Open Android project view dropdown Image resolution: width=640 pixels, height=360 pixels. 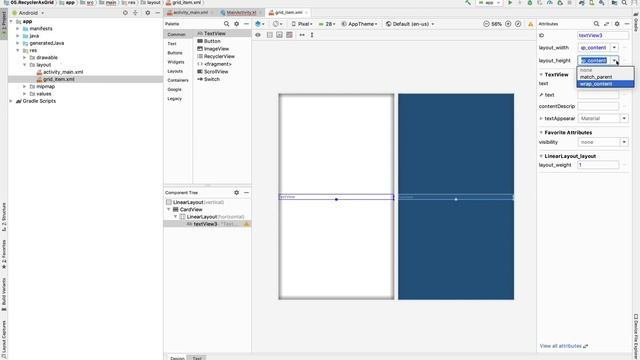[28, 13]
